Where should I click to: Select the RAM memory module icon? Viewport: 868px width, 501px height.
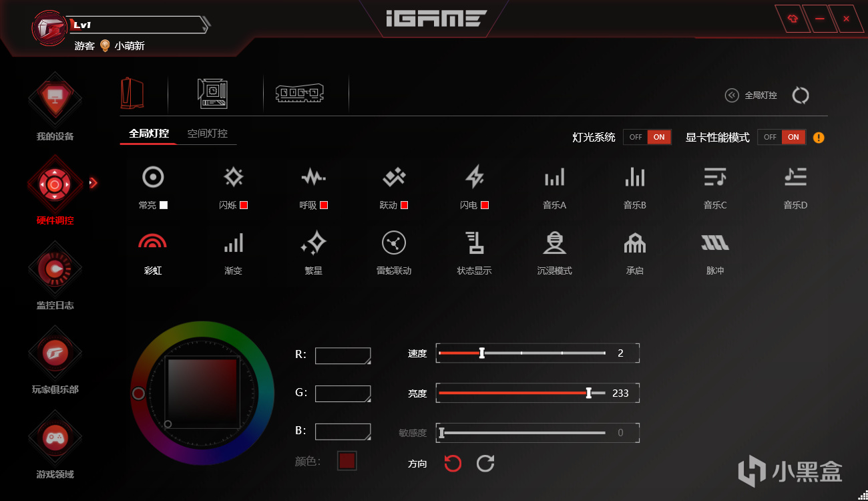(300, 94)
